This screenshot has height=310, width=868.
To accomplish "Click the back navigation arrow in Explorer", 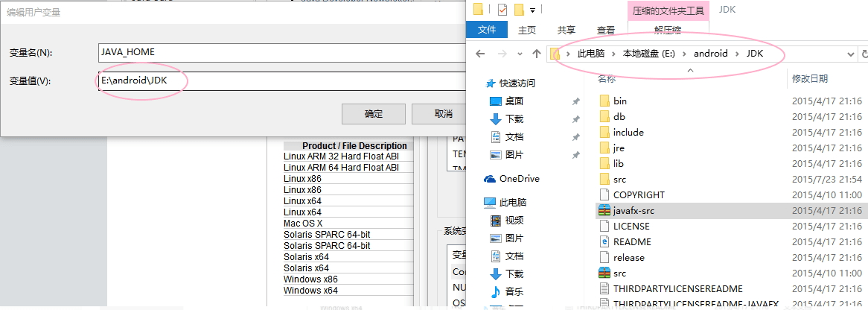I will [x=481, y=54].
